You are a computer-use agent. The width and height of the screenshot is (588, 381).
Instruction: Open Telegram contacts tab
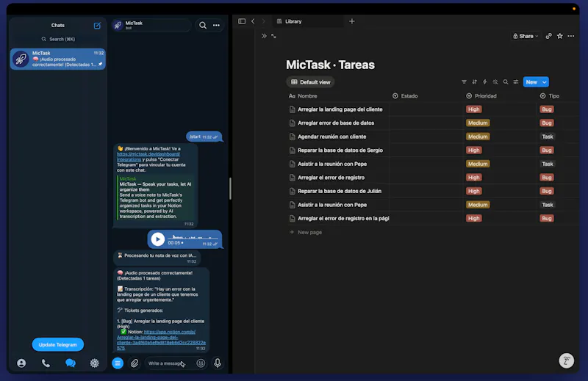pyautogui.click(x=21, y=363)
